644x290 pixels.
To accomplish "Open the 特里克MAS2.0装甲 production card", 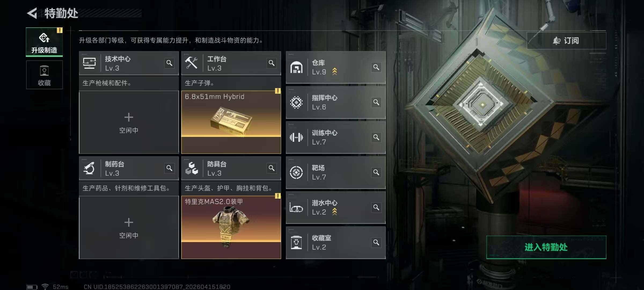I will (231, 227).
